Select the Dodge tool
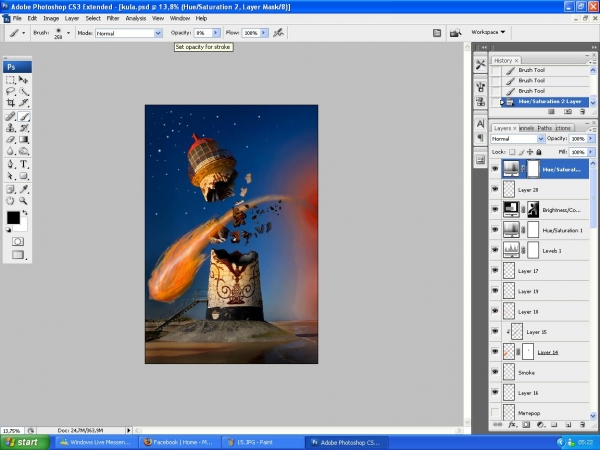The width and height of the screenshot is (600, 450). [x=24, y=151]
